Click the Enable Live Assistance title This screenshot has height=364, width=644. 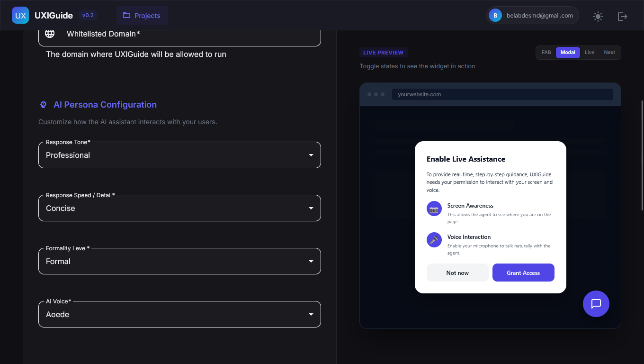(x=466, y=159)
